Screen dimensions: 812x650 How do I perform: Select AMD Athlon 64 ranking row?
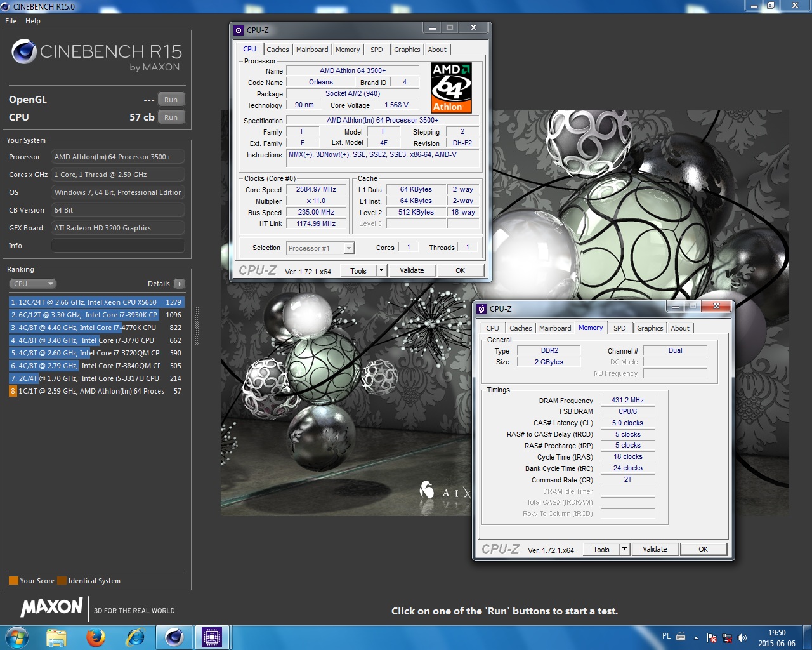[x=96, y=391]
